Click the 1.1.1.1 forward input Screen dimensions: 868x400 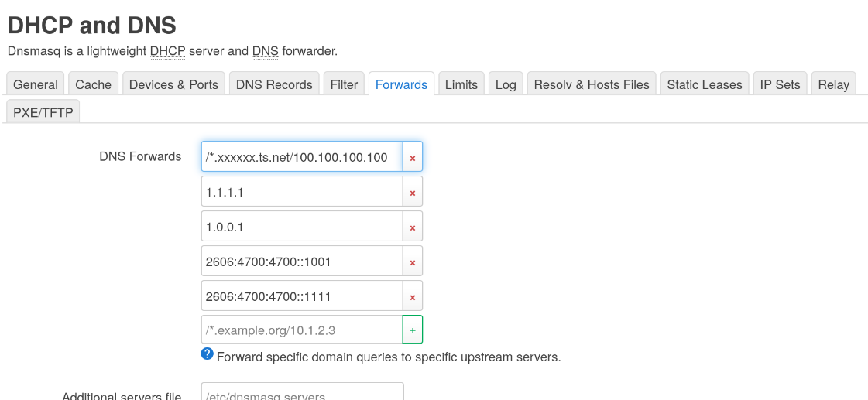[302, 192]
